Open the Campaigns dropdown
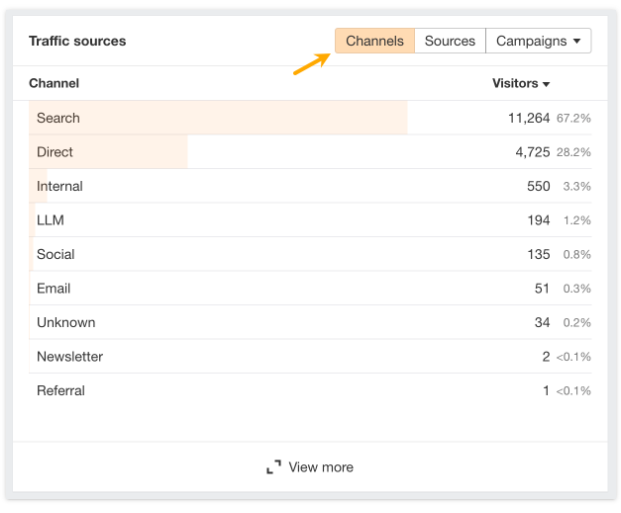Viewport: 621px width, 513px height. (x=538, y=41)
